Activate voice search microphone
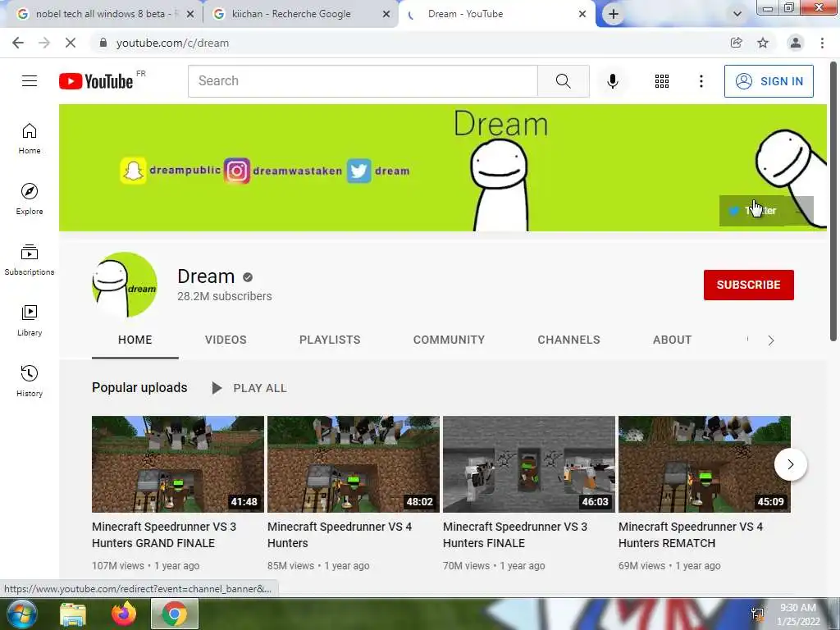 coord(612,81)
